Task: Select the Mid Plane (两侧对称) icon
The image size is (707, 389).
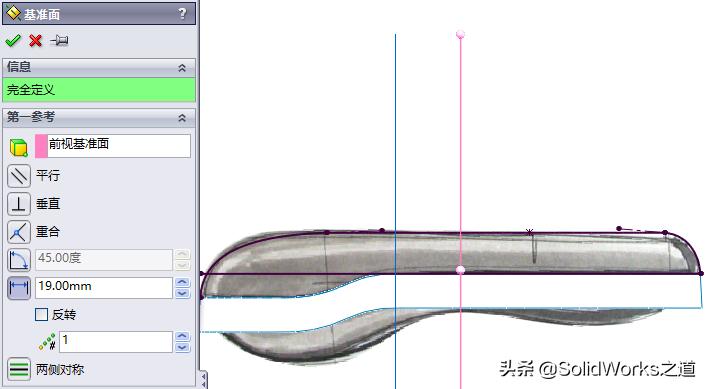Action: pos(19,370)
